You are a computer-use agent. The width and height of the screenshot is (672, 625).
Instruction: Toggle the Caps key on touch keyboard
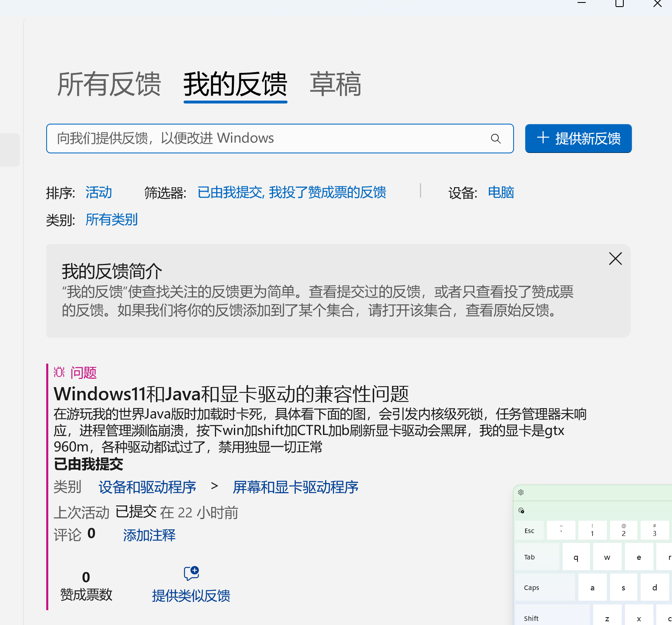pyautogui.click(x=545, y=587)
